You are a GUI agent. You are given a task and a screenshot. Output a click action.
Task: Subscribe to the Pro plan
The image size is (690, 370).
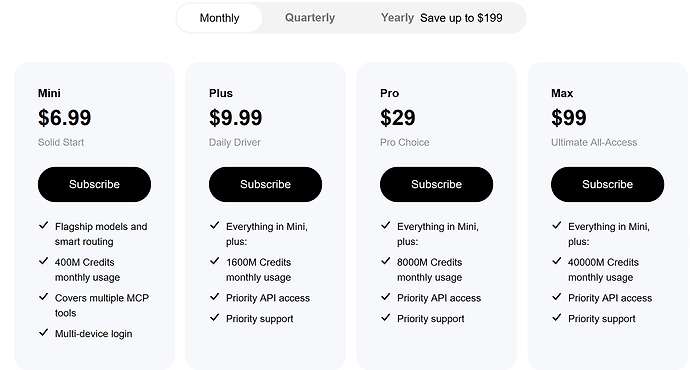coord(437,184)
